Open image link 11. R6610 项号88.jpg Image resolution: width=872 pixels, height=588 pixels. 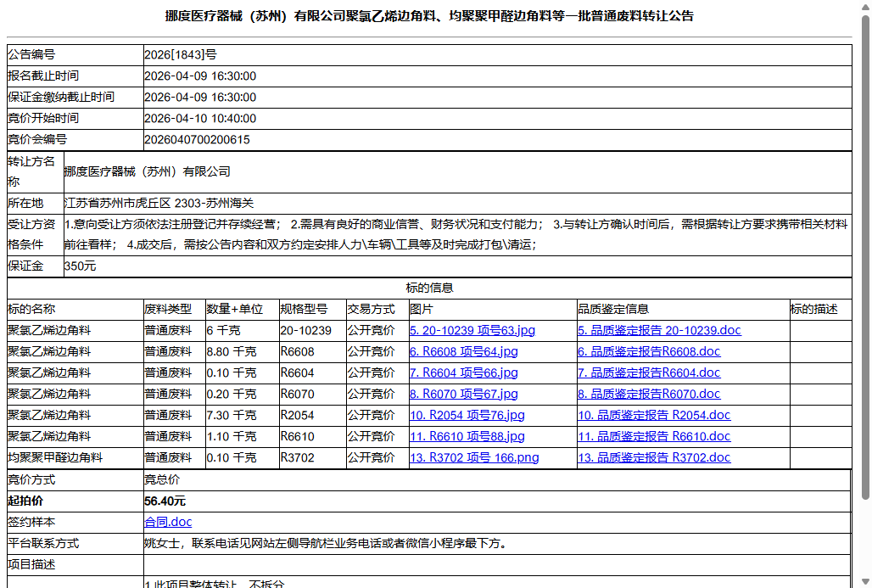467,436
